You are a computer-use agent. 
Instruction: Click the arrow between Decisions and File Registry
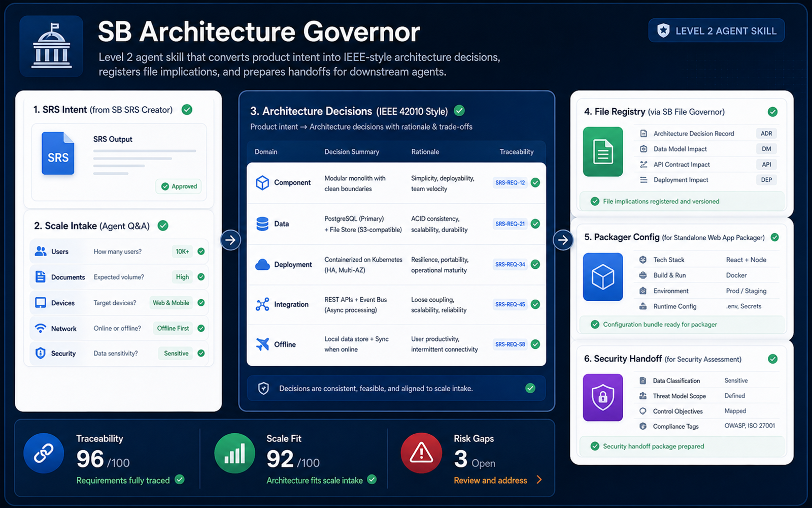click(x=563, y=240)
